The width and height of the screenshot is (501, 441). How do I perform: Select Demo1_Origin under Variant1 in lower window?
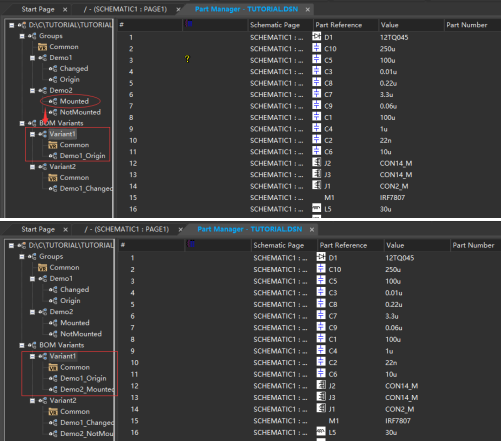pyautogui.click(x=83, y=378)
